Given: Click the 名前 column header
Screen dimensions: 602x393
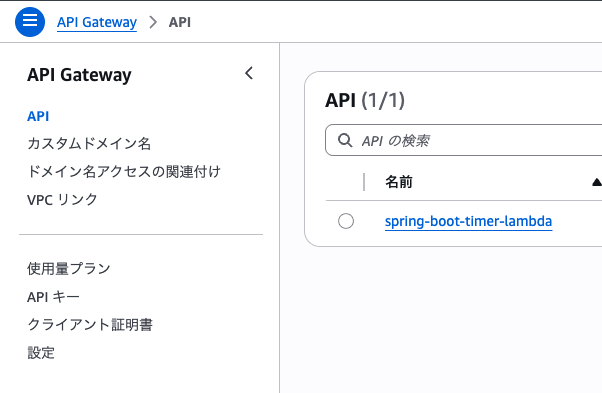Looking at the screenshot, I should point(399,182).
